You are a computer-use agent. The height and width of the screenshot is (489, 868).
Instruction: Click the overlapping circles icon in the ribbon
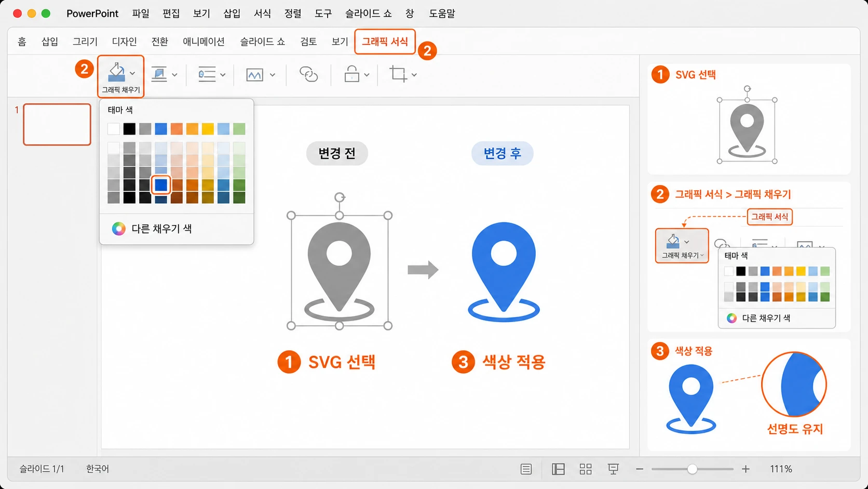click(x=308, y=74)
